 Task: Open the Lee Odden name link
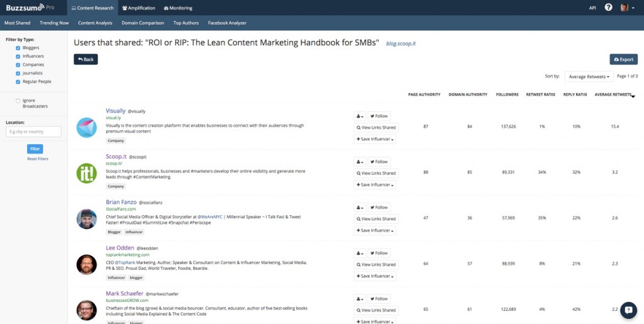click(119, 248)
